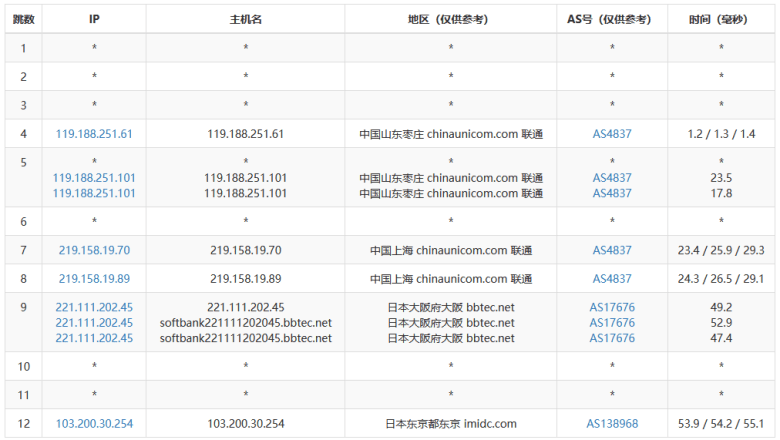This screenshot has height=440, width=780.
Task: Click the IP column header
Action: pos(94,19)
